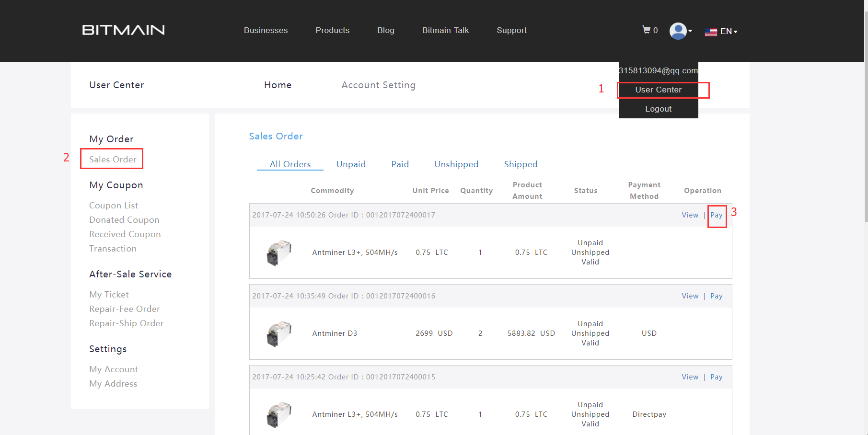Open My Account settings link

coord(114,369)
